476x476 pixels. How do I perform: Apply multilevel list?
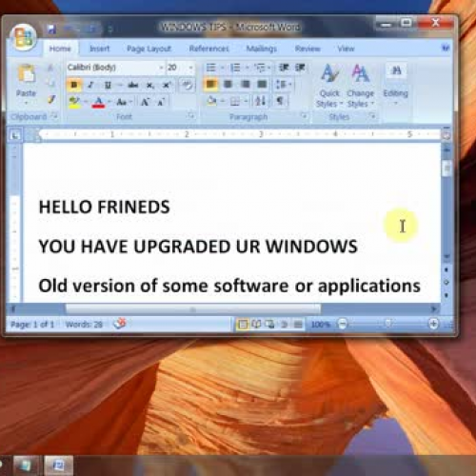260,68
